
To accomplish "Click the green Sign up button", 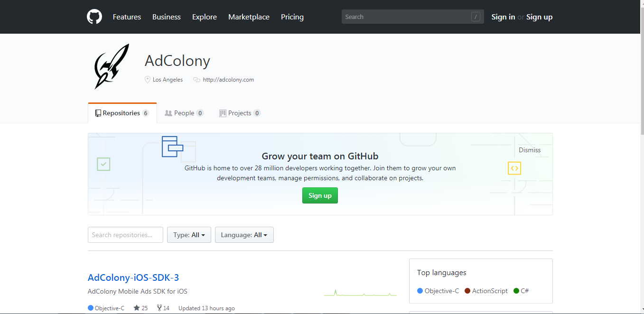I will coord(320,195).
